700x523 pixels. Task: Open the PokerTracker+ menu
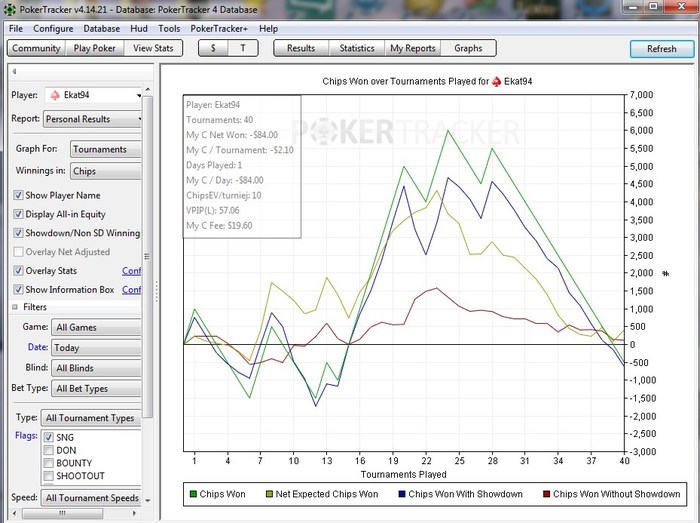219,29
